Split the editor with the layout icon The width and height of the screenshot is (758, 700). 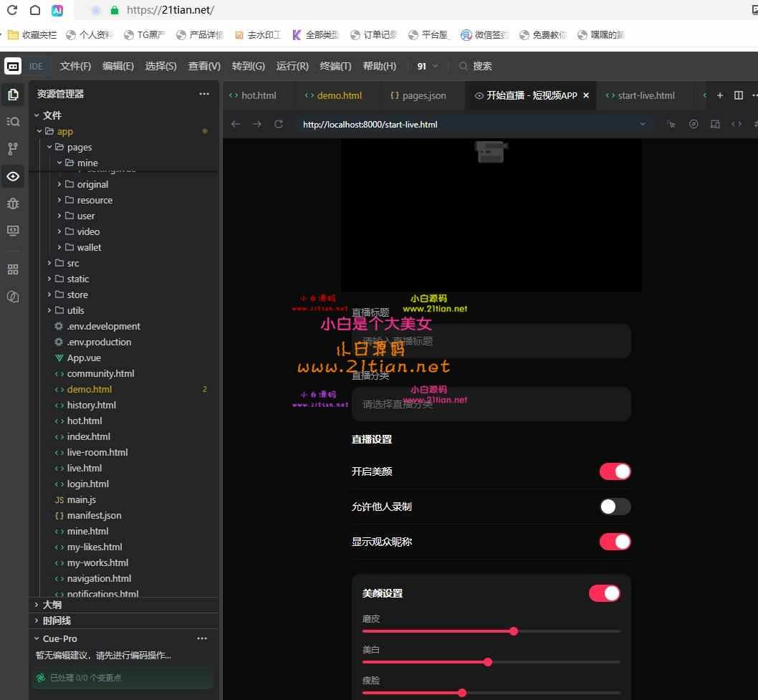738,95
